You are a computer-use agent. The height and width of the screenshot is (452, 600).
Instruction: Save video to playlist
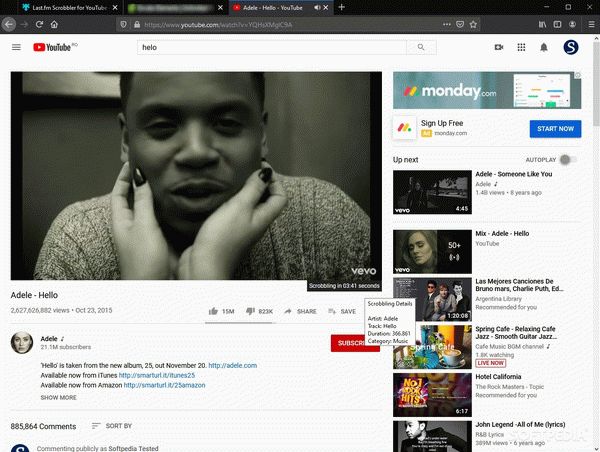pos(342,311)
